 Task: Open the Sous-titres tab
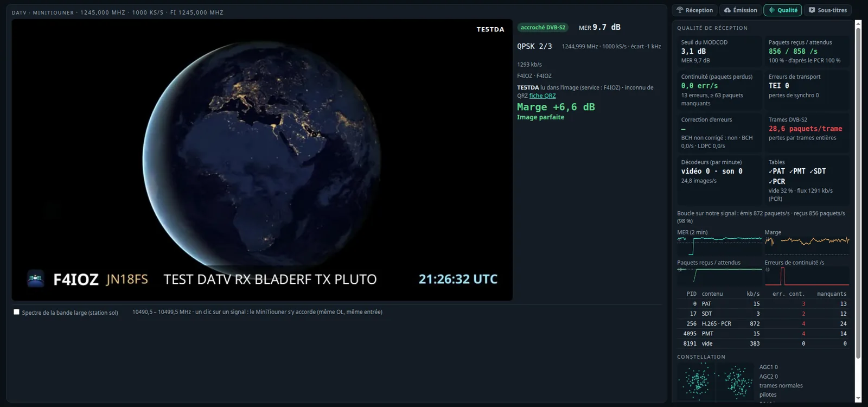click(828, 10)
